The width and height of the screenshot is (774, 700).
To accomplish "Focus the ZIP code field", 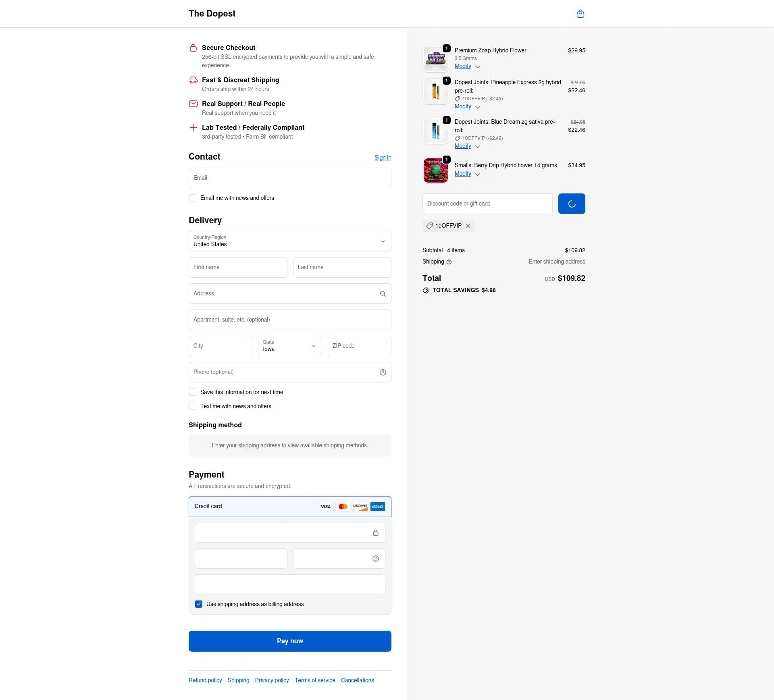I will (x=360, y=346).
